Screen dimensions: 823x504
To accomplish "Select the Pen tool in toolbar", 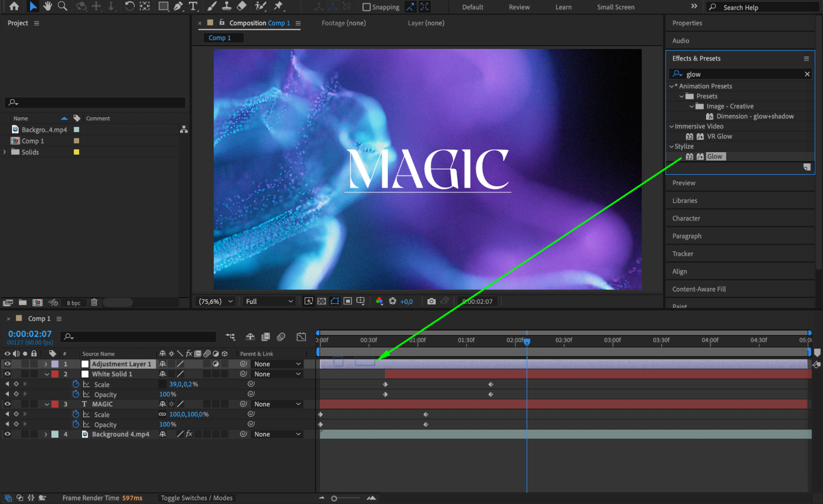I will (178, 6).
